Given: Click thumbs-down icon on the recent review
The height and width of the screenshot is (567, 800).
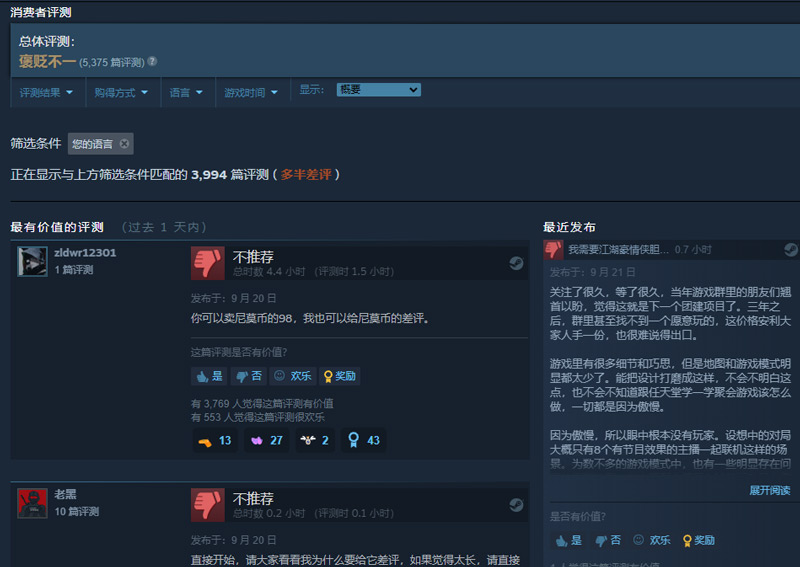Looking at the screenshot, I should 553,250.
